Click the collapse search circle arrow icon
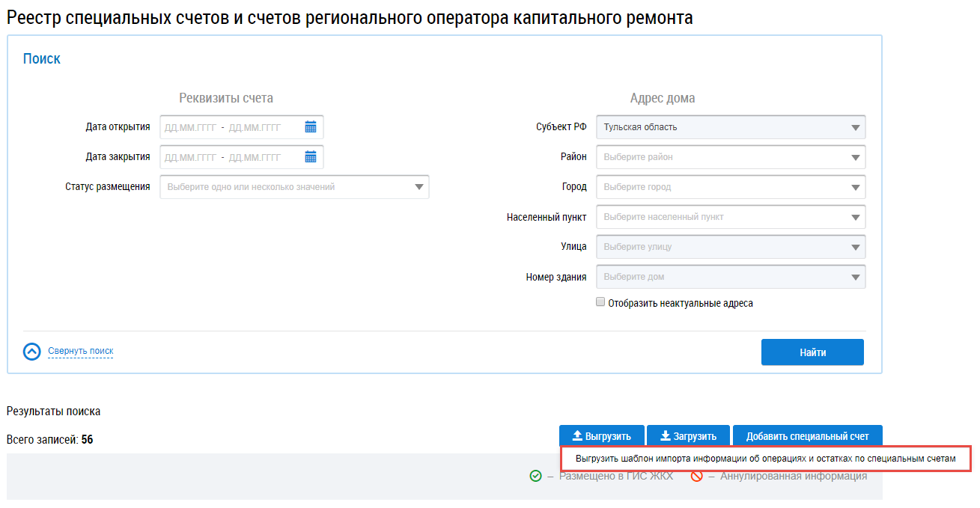This screenshot has width=980, height=508. point(31,352)
